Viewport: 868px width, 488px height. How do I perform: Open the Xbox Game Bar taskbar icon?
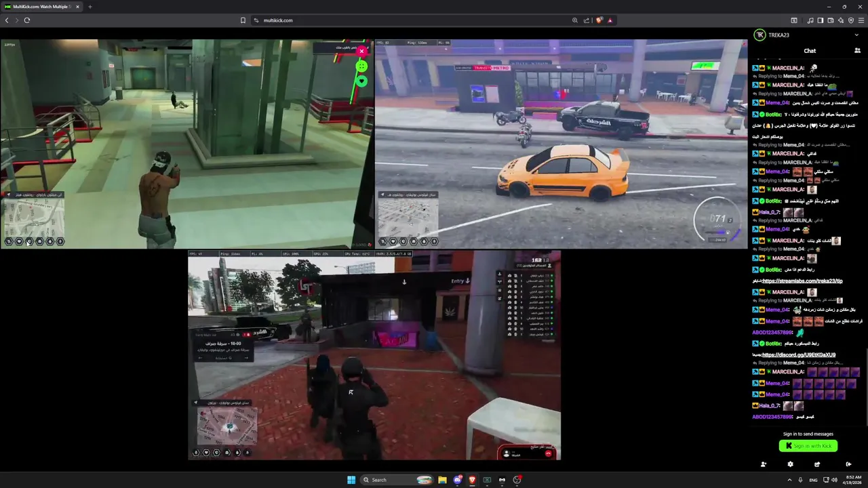coord(487,480)
